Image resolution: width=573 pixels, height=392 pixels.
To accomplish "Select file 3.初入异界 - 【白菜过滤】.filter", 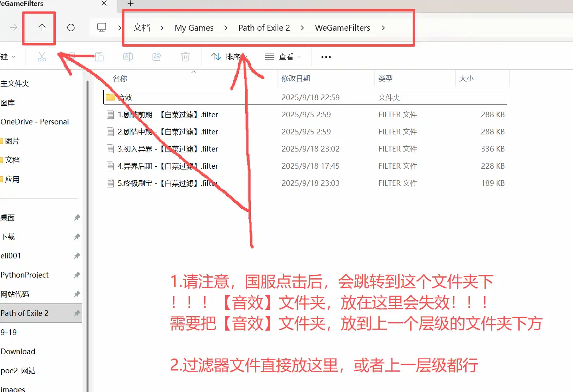I will [167, 149].
